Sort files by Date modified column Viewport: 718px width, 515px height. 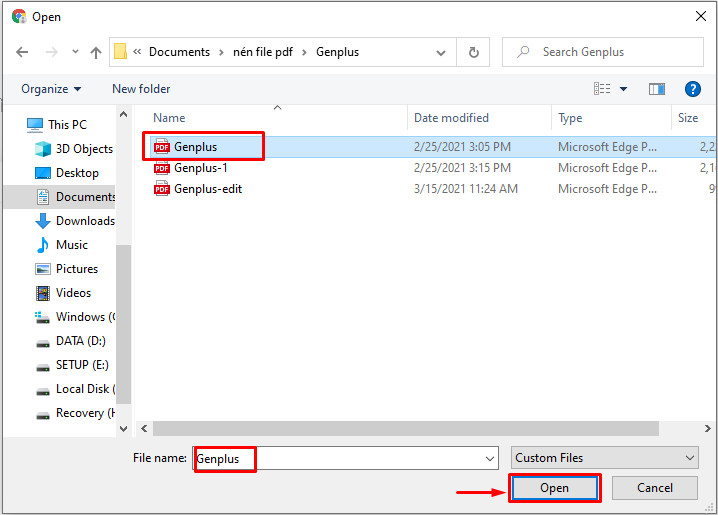451,118
